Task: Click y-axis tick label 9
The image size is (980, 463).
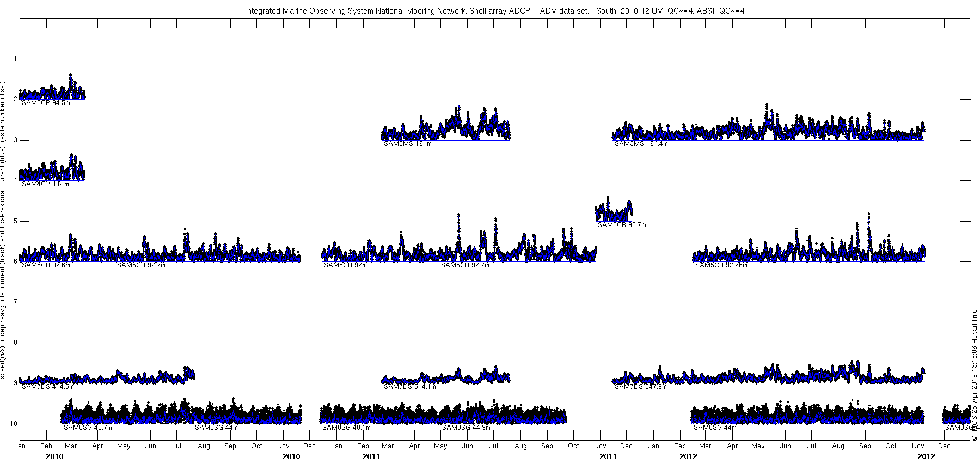Action: [x=15, y=383]
